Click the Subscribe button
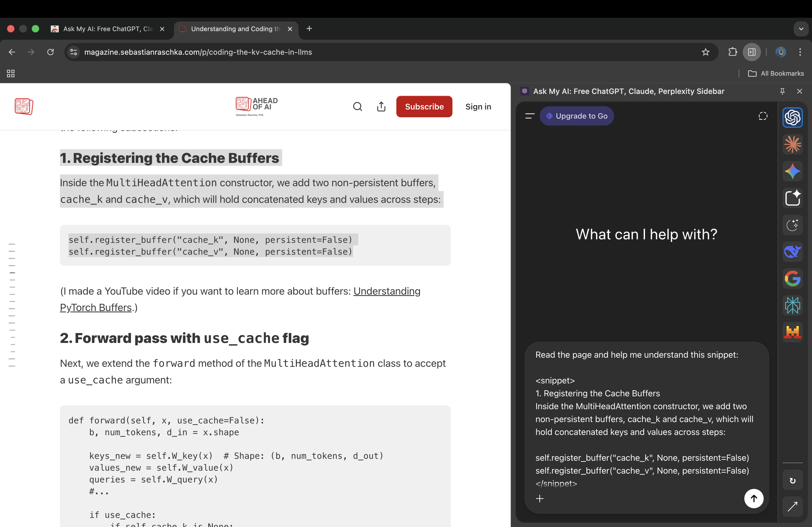 (x=424, y=106)
